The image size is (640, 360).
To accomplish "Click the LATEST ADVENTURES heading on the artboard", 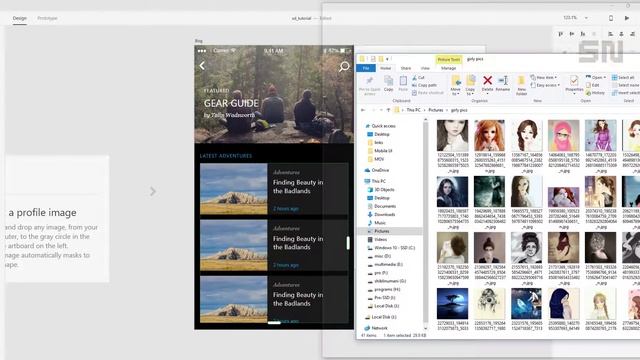I will tap(226, 156).
